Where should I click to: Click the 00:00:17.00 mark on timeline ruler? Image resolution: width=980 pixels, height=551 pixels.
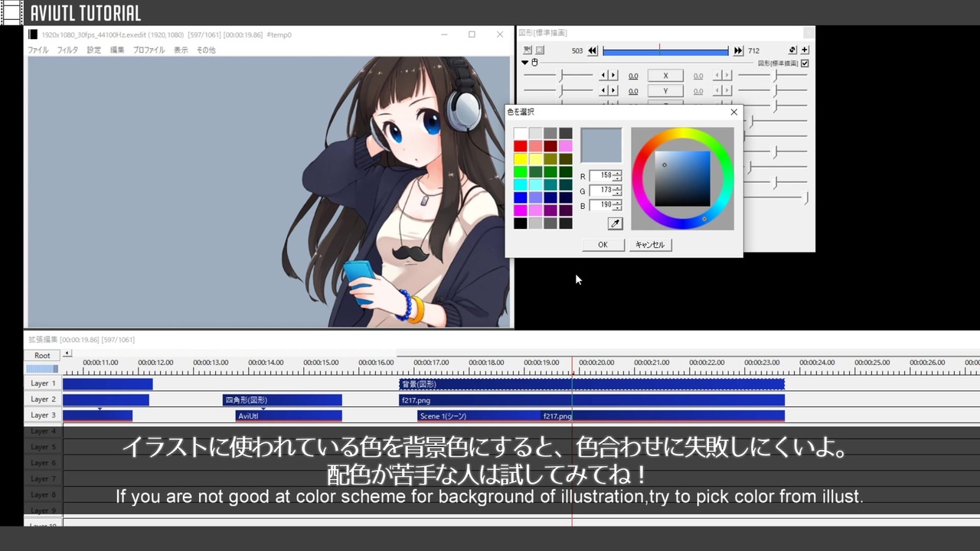tap(431, 363)
